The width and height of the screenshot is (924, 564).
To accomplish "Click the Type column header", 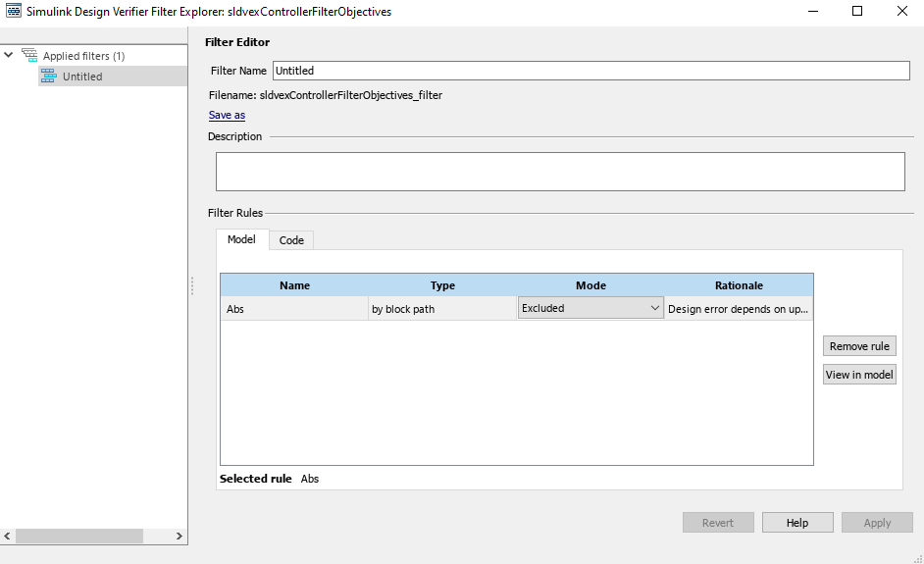I will pos(442,285).
